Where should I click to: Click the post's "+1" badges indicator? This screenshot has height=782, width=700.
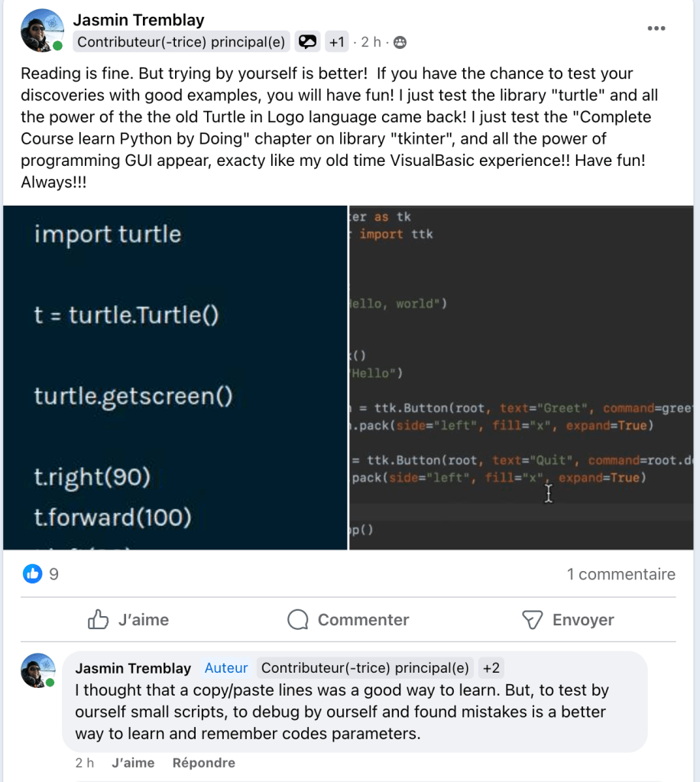coord(336,43)
